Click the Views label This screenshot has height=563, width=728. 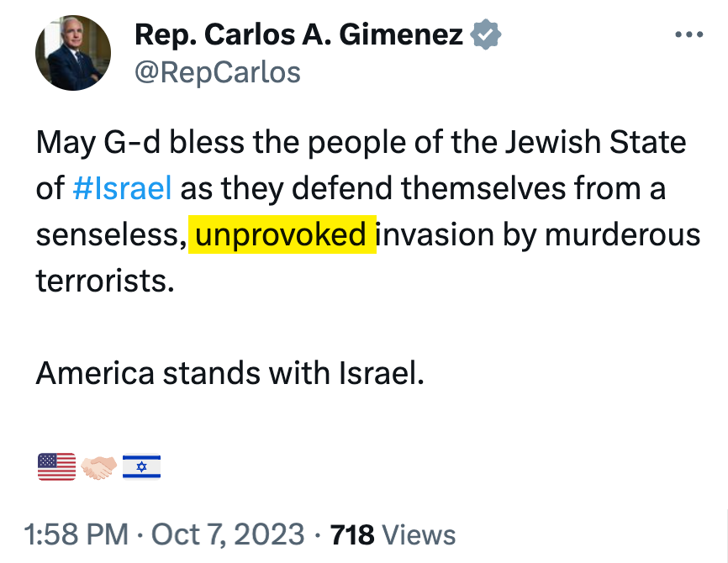tap(419, 534)
